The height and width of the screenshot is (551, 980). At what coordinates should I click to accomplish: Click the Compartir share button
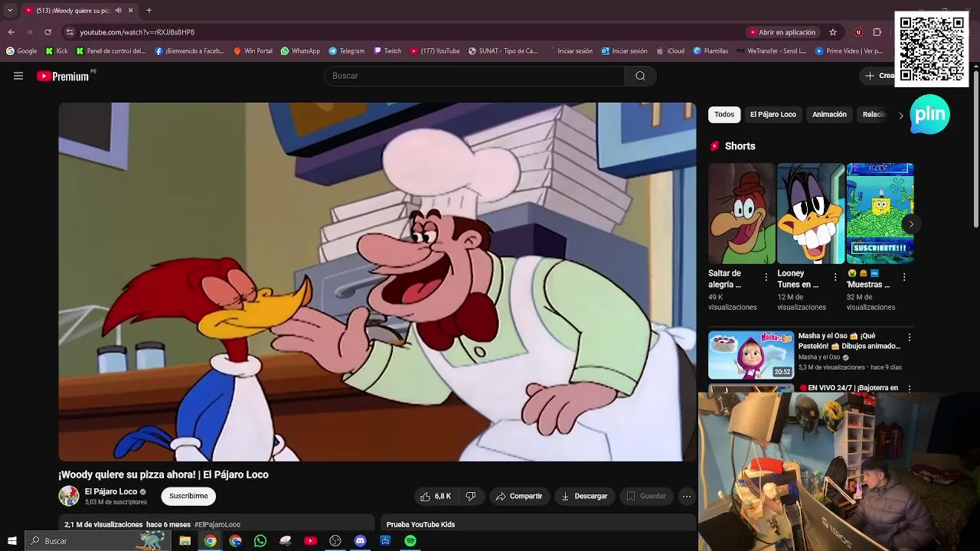[x=519, y=497]
